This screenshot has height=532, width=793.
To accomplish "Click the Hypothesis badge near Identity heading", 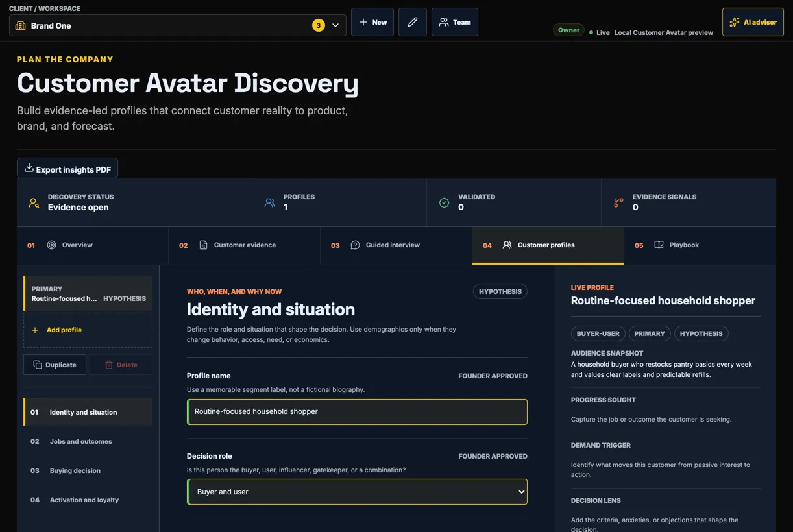I will [500, 291].
